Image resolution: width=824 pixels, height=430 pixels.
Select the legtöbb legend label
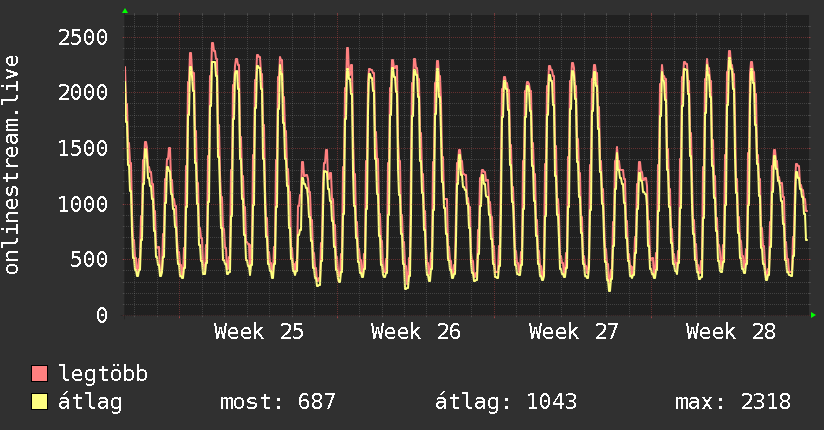(x=103, y=375)
